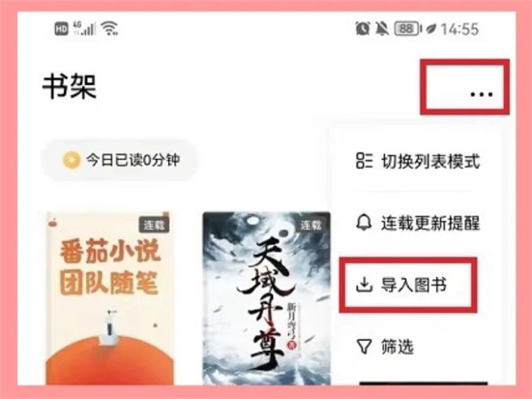Tap the 今日已读0分钟 reading time pill
Viewport: 532px width, 399px height.
[x=120, y=160]
